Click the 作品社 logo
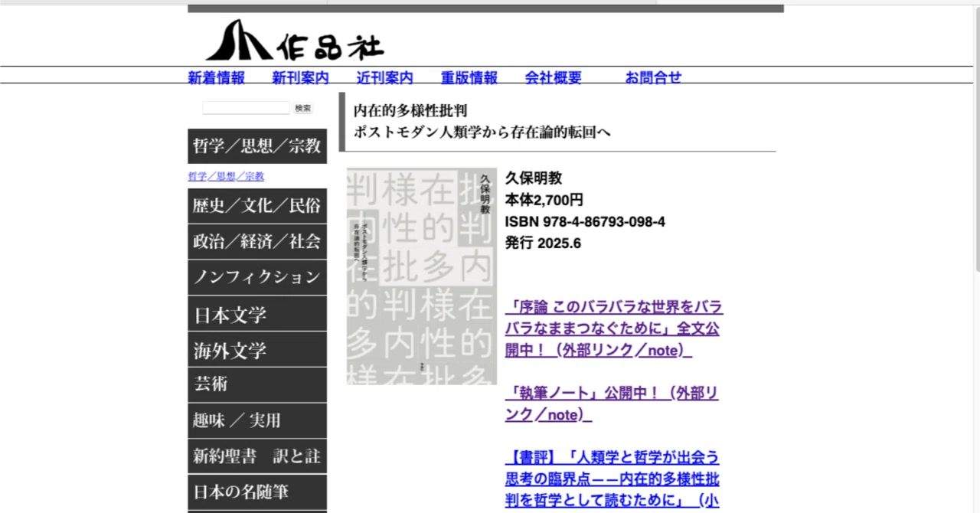Viewport: 980px width, 513px height. 295,41
